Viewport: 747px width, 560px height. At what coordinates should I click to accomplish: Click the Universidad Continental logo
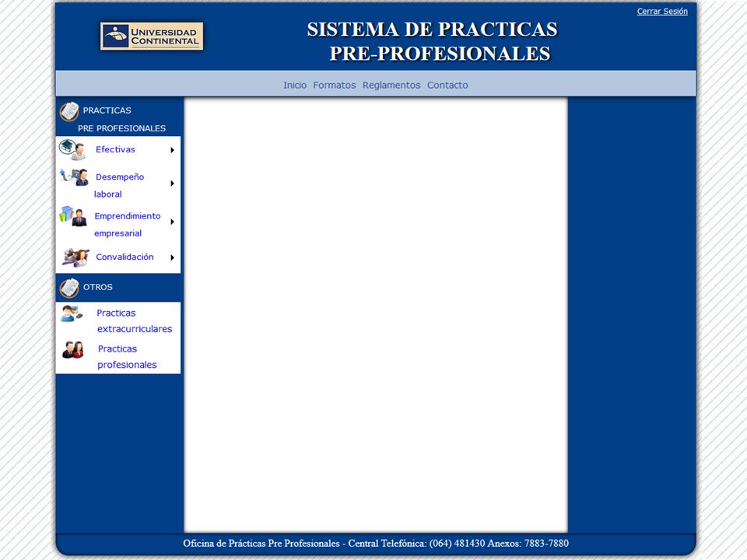coord(152,37)
